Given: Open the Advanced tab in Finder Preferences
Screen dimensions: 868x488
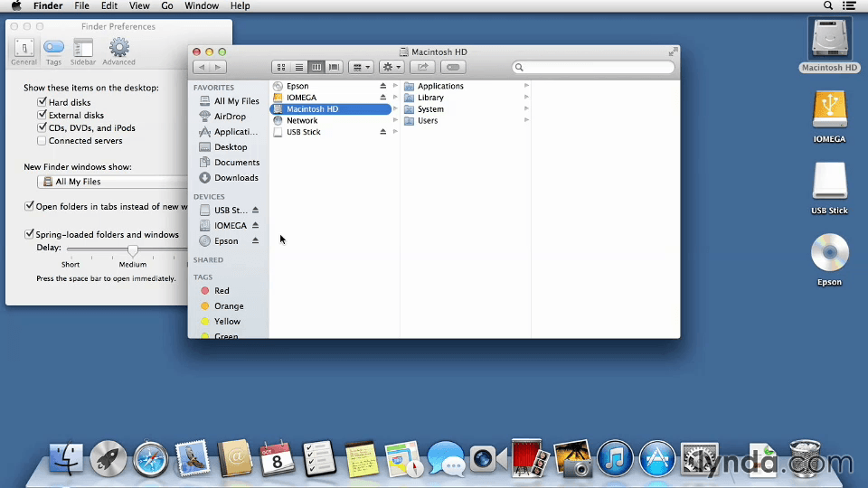Looking at the screenshot, I should pos(118,52).
